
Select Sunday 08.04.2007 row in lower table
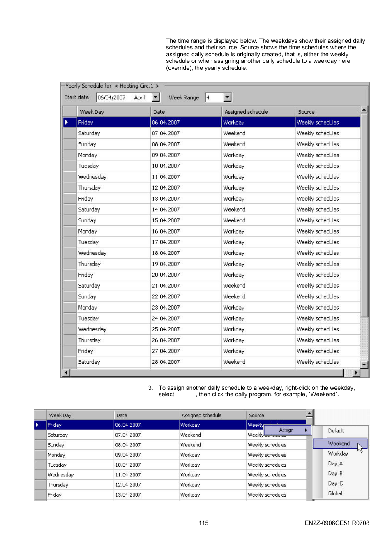tap(170, 445)
